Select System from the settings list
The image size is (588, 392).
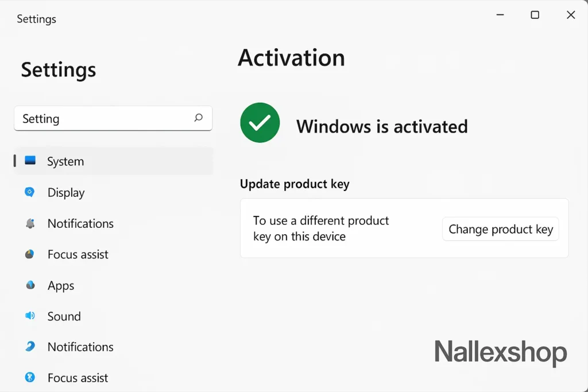(65, 161)
